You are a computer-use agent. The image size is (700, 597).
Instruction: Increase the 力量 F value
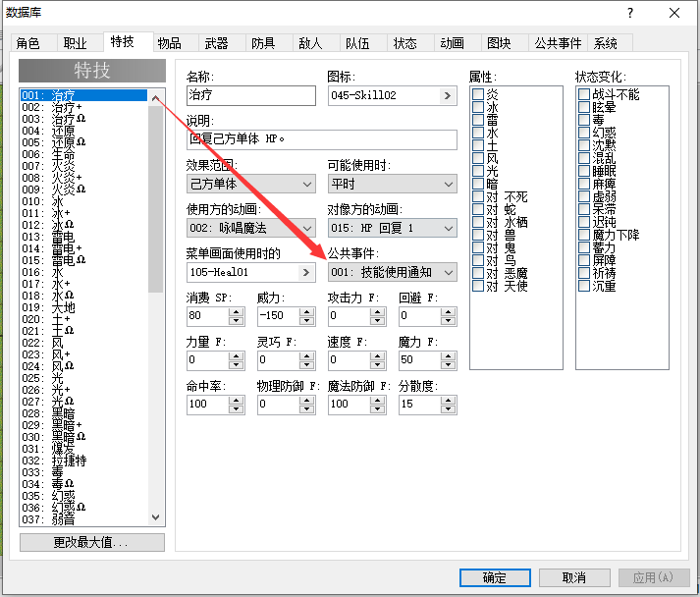237,355
